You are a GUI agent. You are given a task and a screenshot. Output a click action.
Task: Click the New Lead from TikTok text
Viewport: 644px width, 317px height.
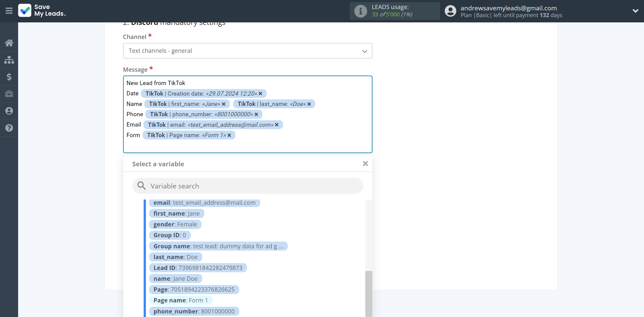(156, 83)
